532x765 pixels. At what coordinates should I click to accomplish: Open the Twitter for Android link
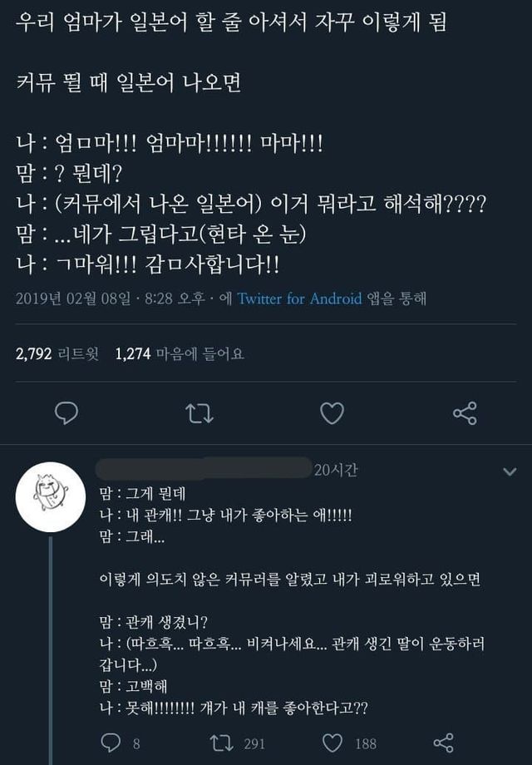click(x=299, y=299)
